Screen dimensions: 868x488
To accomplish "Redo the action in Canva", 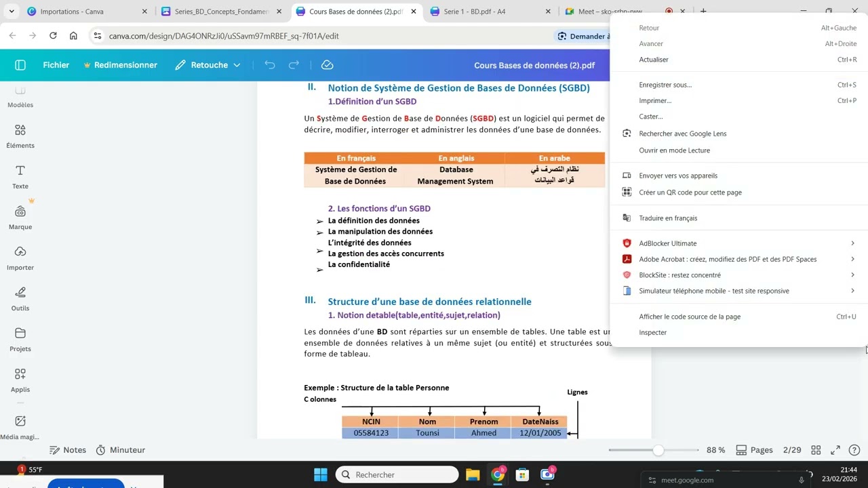I will click(294, 65).
